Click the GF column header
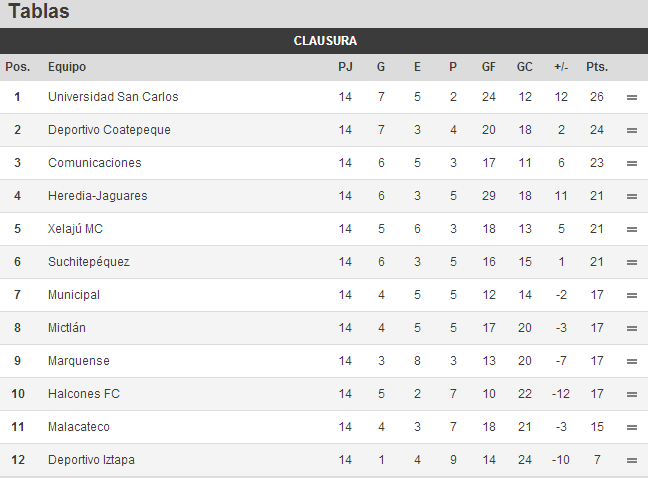Image resolution: width=648 pixels, height=478 pixels. coord(488,67)
